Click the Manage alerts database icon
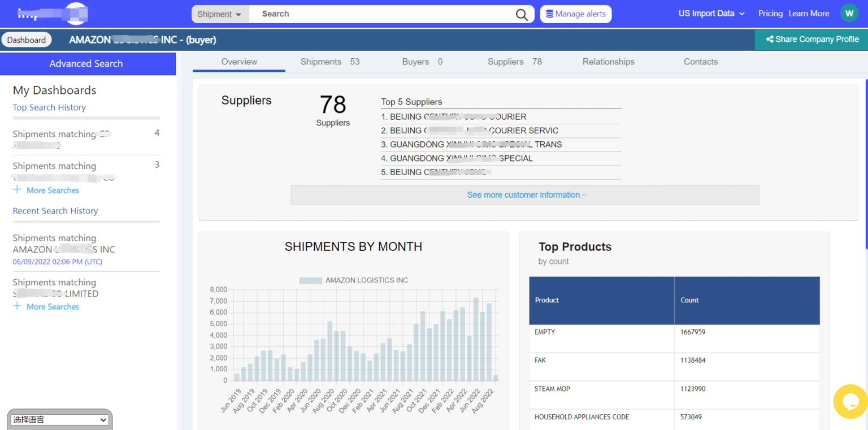868x430 pixels. (x=549, y=14)
